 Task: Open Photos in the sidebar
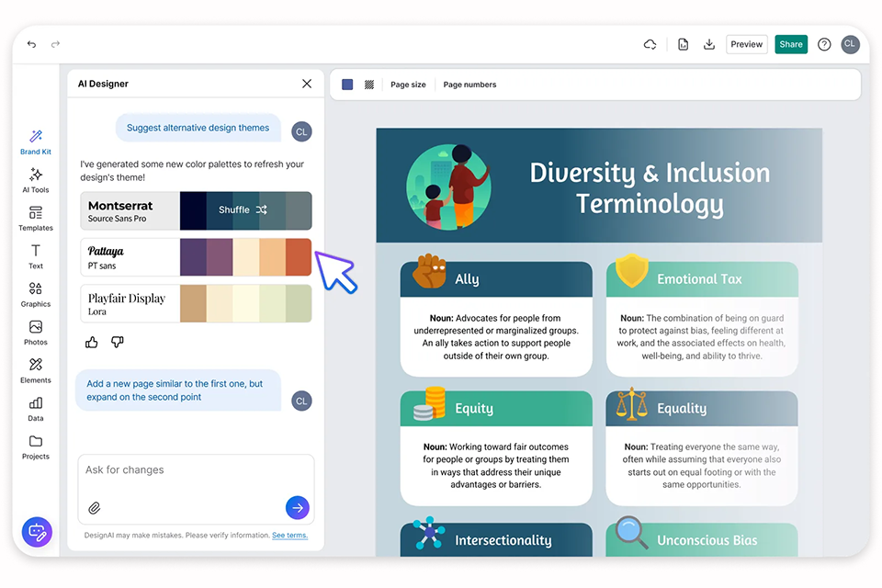36,333
